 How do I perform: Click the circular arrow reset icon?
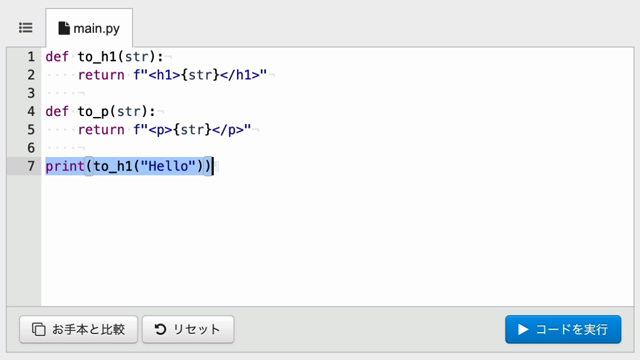pos(160,329)
